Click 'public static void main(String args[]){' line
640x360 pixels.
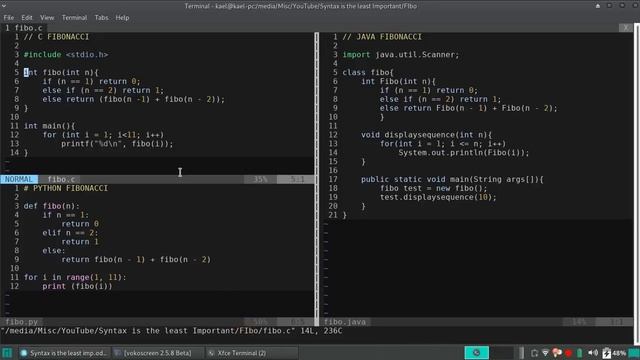pos(452,179)
